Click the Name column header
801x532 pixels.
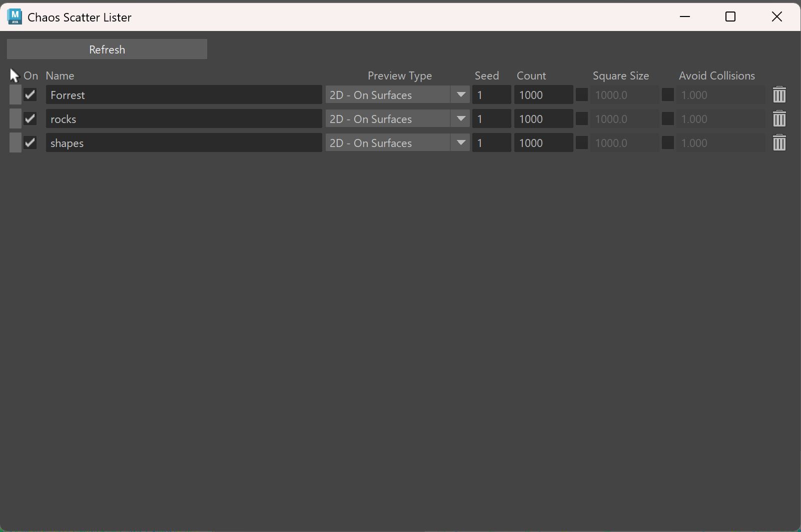pos(60,75)
